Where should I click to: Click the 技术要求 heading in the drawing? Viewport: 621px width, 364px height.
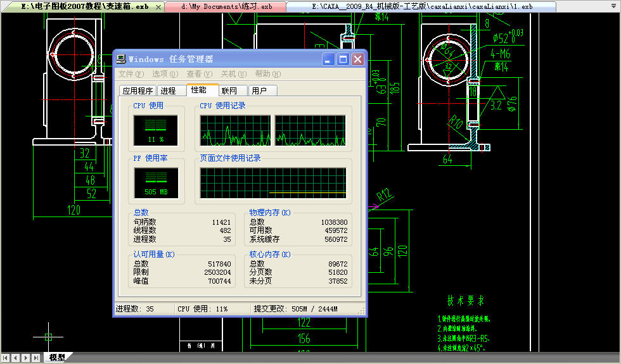pyautogui.click(x=465, y=301)
